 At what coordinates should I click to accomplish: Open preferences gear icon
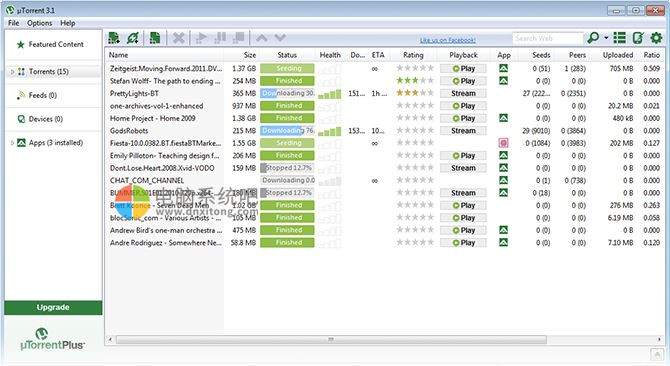[656, 38]
